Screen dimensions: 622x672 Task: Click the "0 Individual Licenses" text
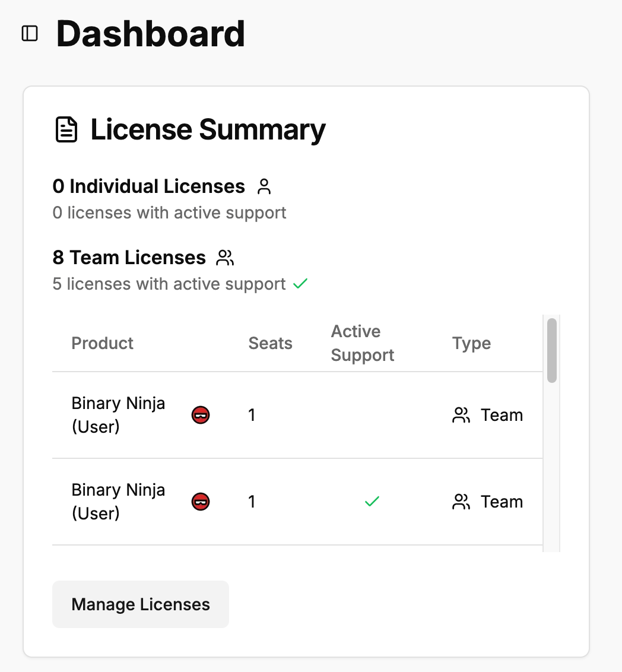pyautogui.click(x=148, y=186)
